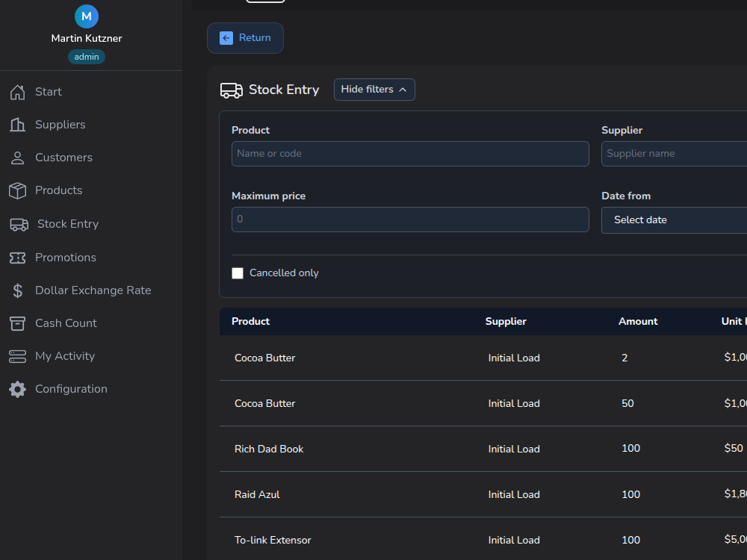Click the Suppliers building icon

click(x=18, y=125)
